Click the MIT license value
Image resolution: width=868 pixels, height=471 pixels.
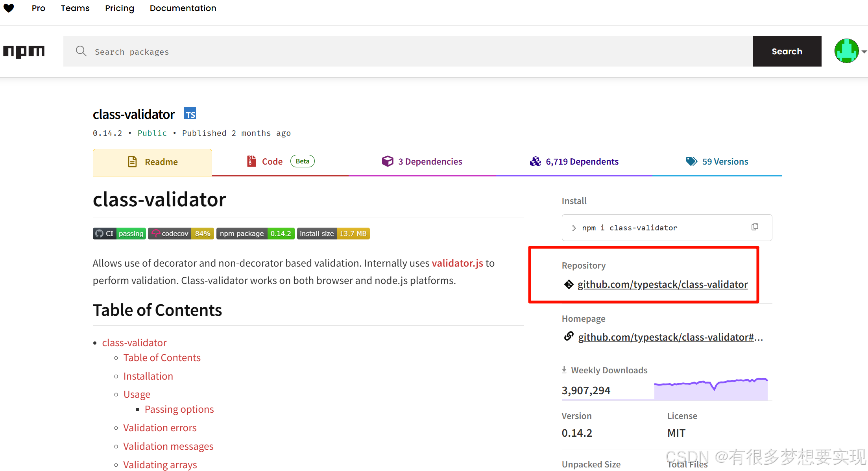click(676, 433)
